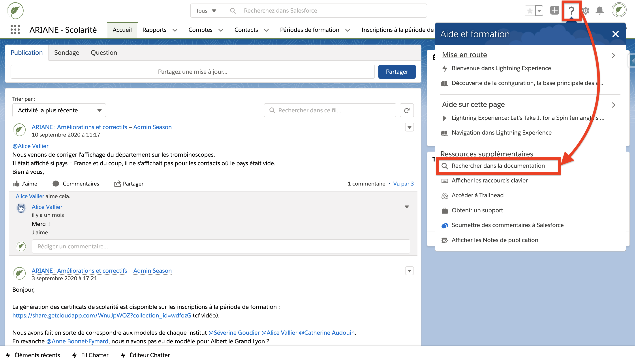
Task: Add page to favorites star
Action: pyautogui.click(x=530, y=11)
